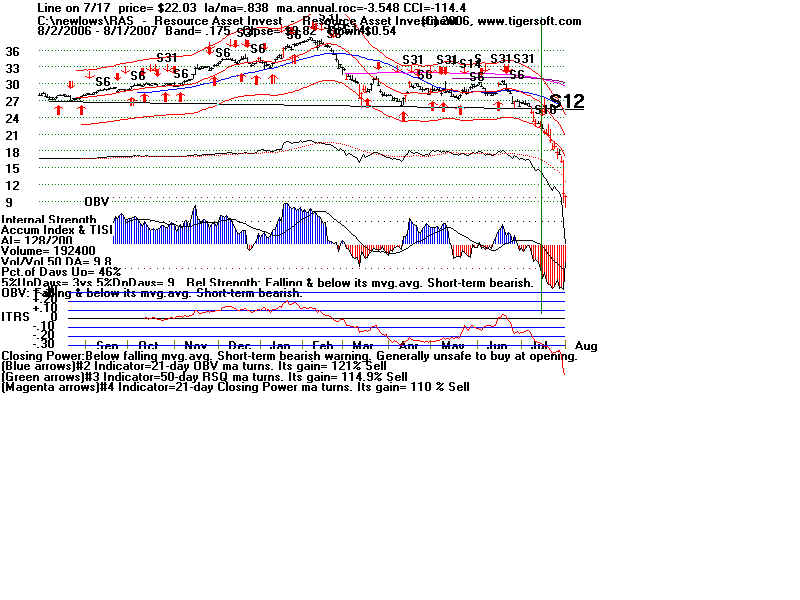Screen dimensions: 800x600
Task: Click the Nov month label
Action: point(195,346)
